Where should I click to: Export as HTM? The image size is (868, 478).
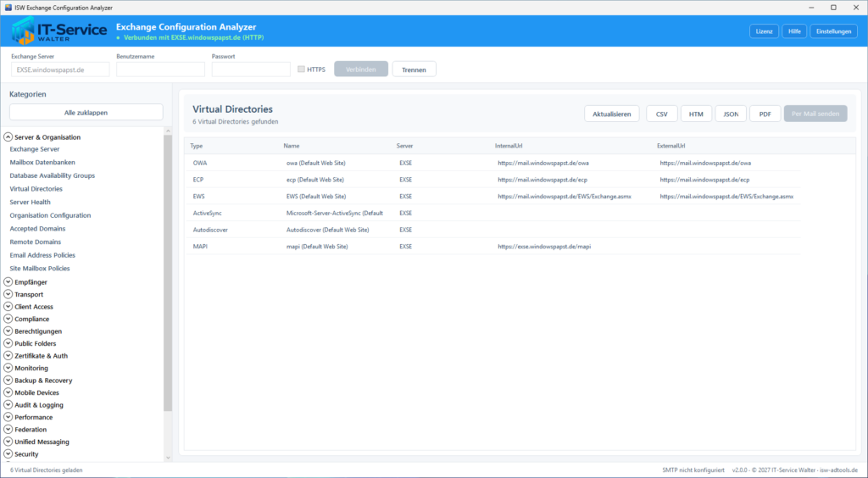(697, 114)
